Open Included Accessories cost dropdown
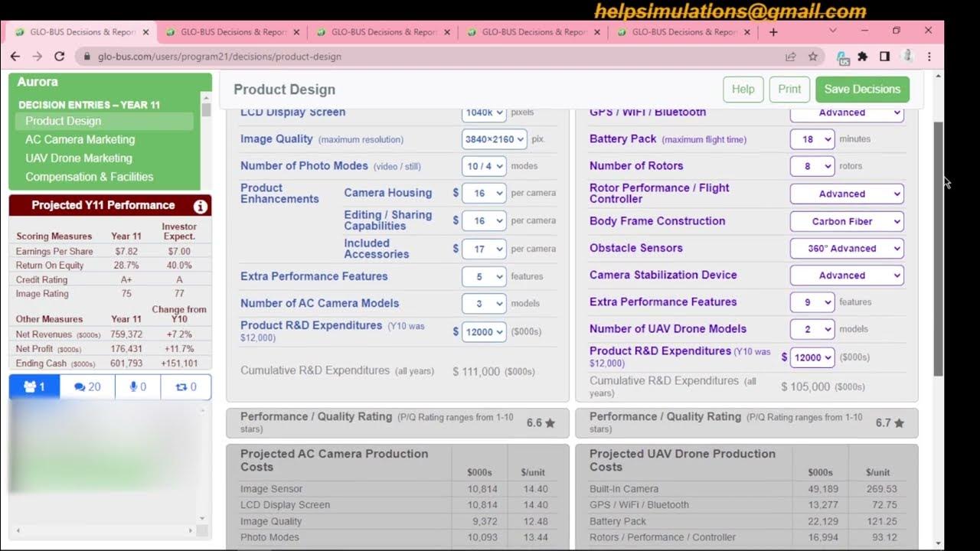 [484, 249]
